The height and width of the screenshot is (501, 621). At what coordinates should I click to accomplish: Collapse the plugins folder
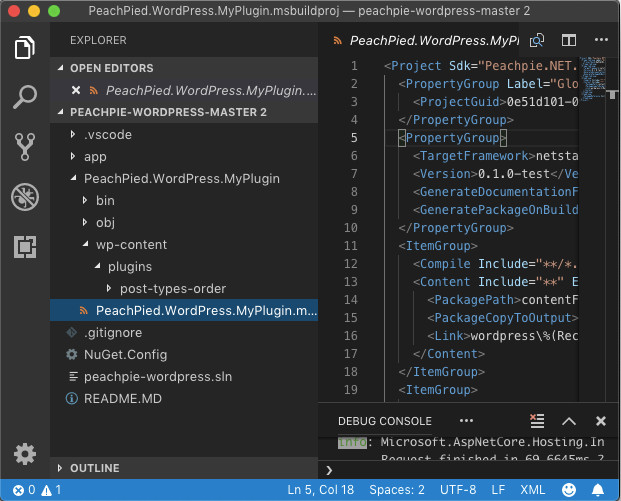(x=97, y=266)
